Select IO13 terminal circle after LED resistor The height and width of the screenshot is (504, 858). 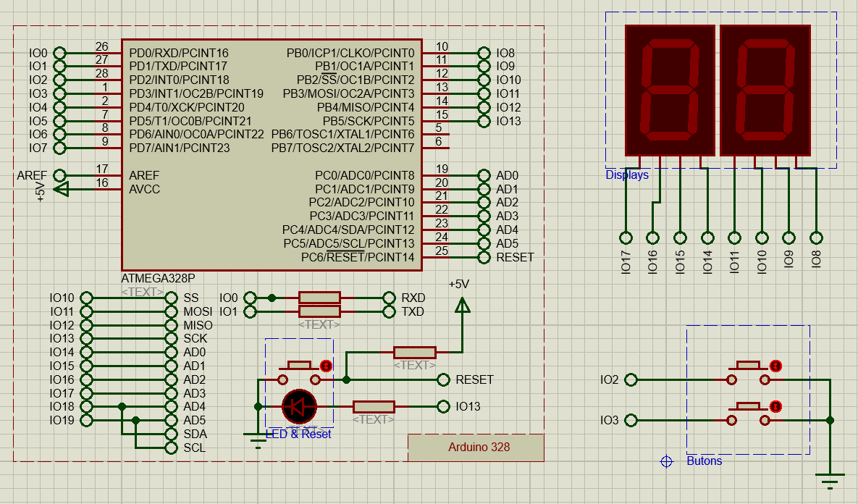444,406
